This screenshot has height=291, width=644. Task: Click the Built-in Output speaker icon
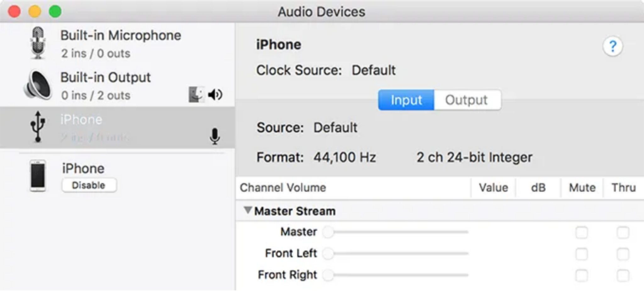[38, 85]
